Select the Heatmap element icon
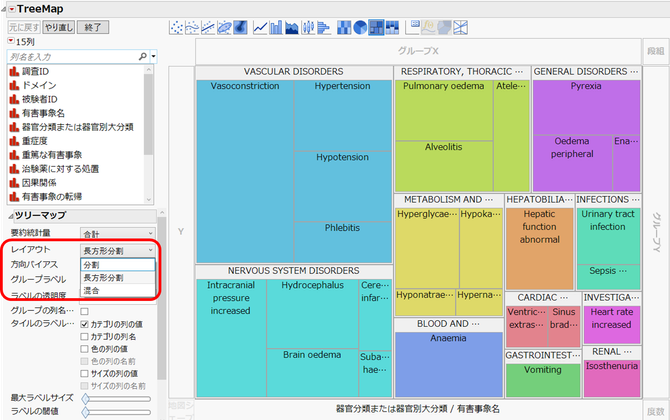 tap(344, 28)
